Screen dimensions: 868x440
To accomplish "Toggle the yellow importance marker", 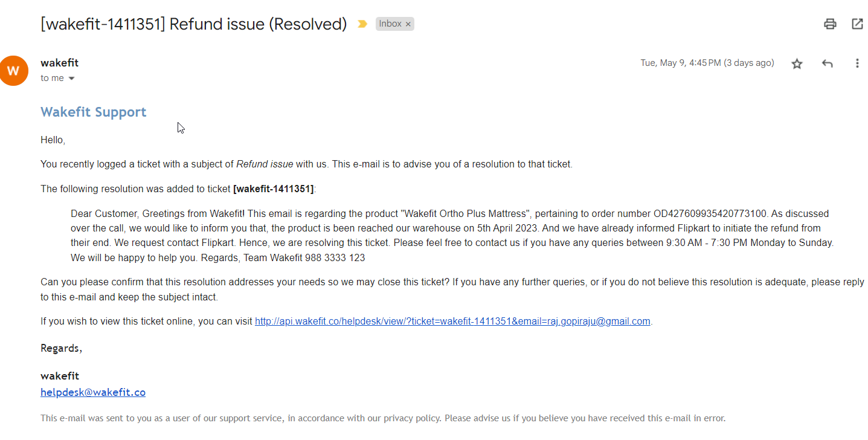I will click(362, 24).
